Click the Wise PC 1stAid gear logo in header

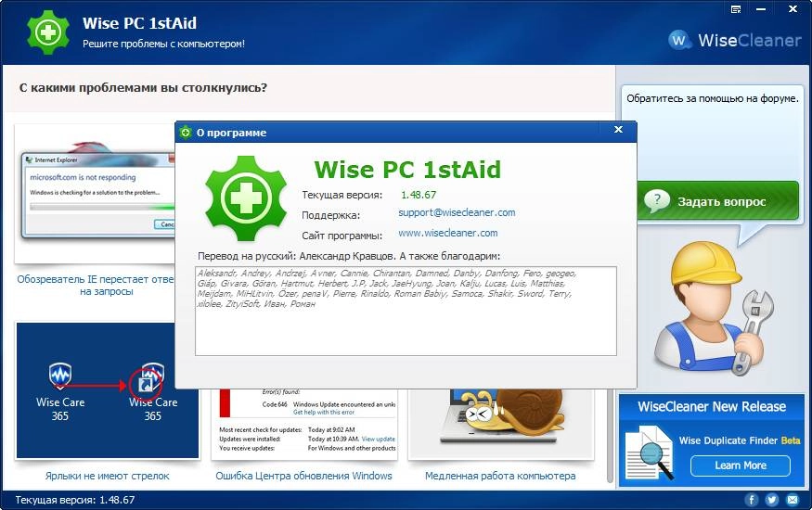tap(48, 32)
